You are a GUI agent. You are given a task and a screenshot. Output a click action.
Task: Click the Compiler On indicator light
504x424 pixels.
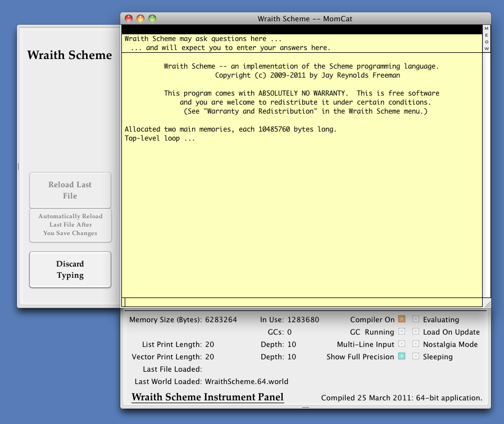402,319
